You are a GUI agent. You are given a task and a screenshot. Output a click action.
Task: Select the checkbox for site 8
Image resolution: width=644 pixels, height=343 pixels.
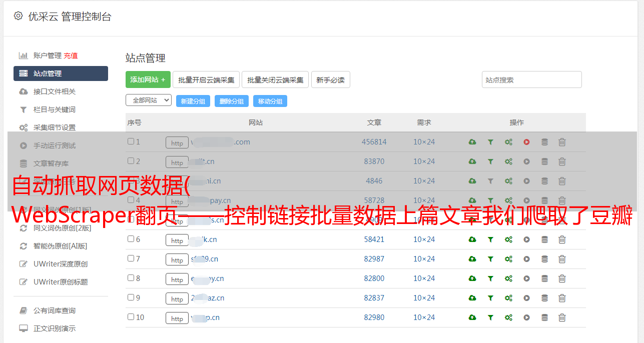(x=131, y=278)
